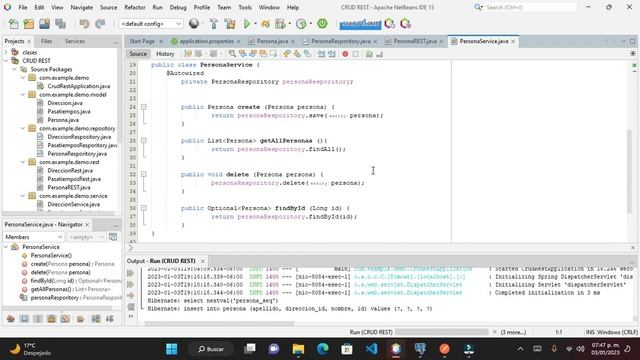Click the globe browser icon in toolbar
Viewport: 640px width, 360px height.
coord(194,24)
